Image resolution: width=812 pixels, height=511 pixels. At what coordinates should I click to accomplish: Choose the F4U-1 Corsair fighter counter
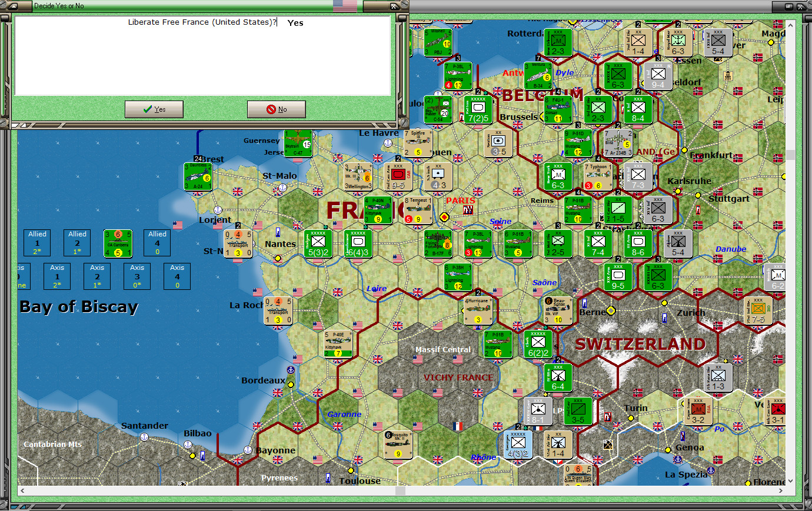pos(558,109)
